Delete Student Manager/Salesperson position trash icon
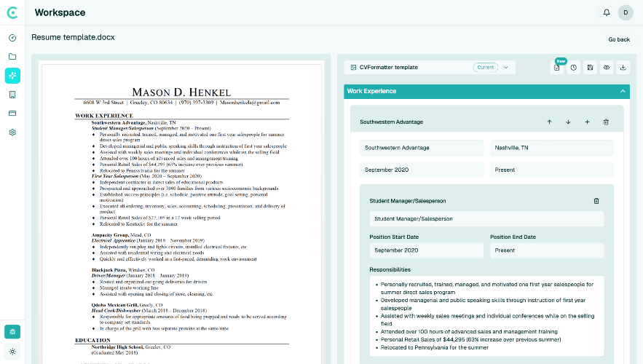 pyautogui.click(x=596, y=201)
